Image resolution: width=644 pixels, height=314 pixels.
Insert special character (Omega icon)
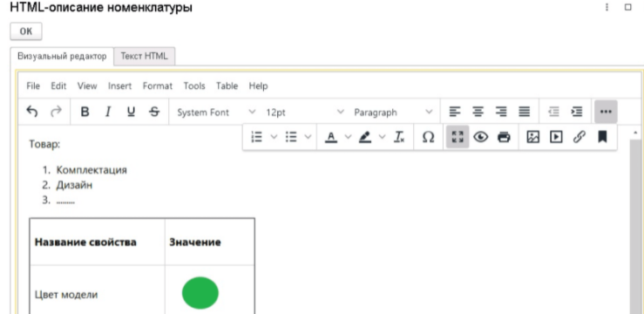(429, 137)
